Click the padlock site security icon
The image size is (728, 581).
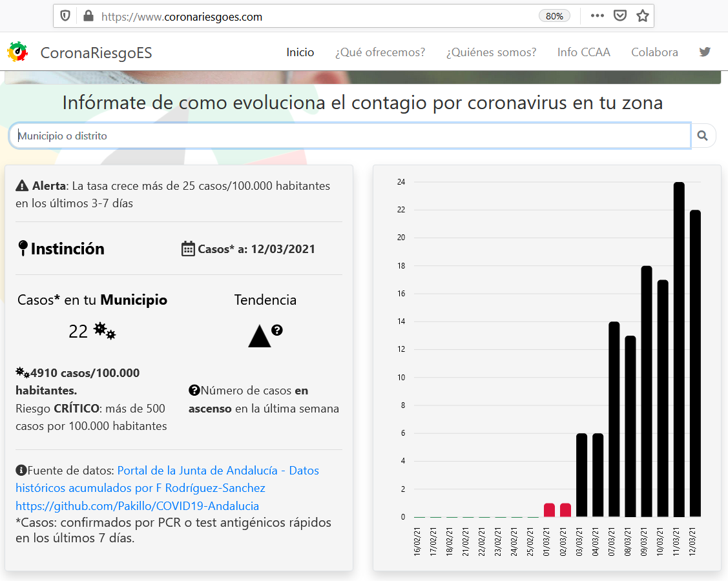88,16
